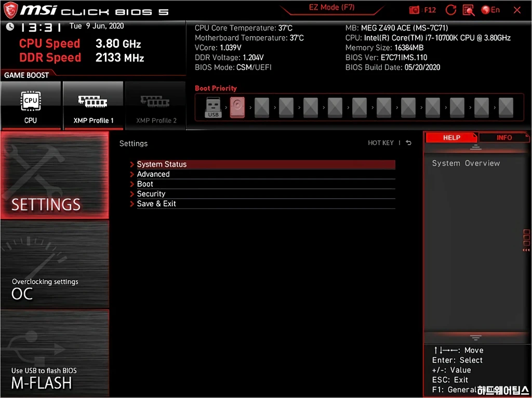Select the last empty boot priority slot
This screenshot has width=532, height=398.
coord(506,107)
